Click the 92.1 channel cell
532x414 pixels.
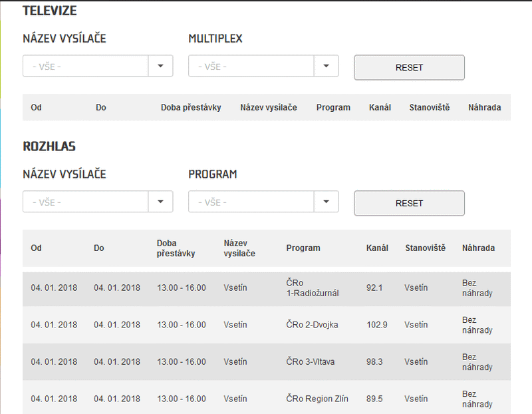pos(376,288)
